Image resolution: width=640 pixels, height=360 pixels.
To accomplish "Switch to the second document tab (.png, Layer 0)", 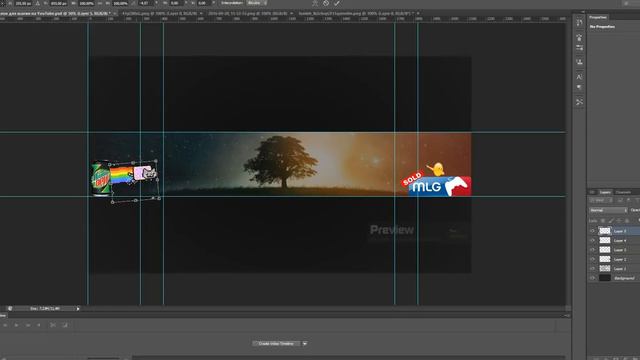I will tap(162, 13).
